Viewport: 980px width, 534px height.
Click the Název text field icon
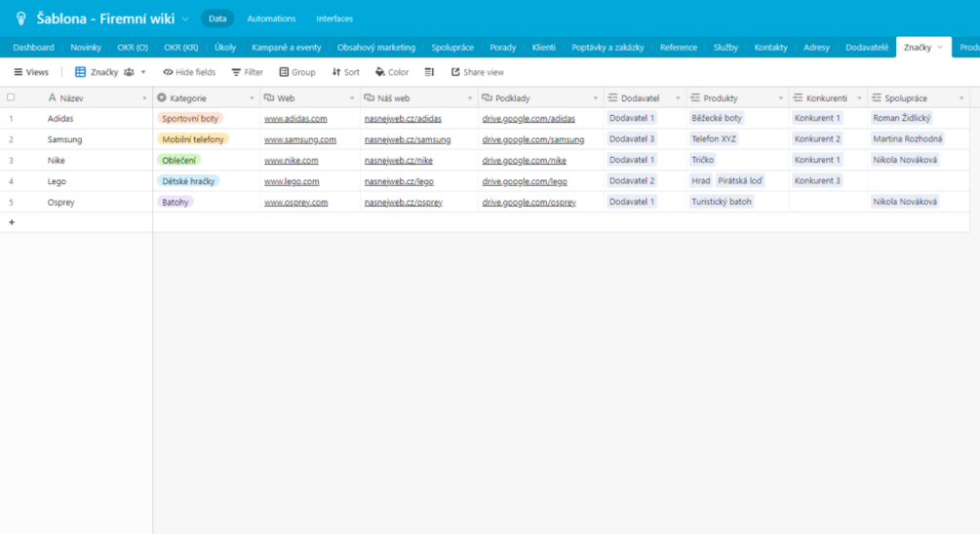pyautogui.click(x=52, y=98)
